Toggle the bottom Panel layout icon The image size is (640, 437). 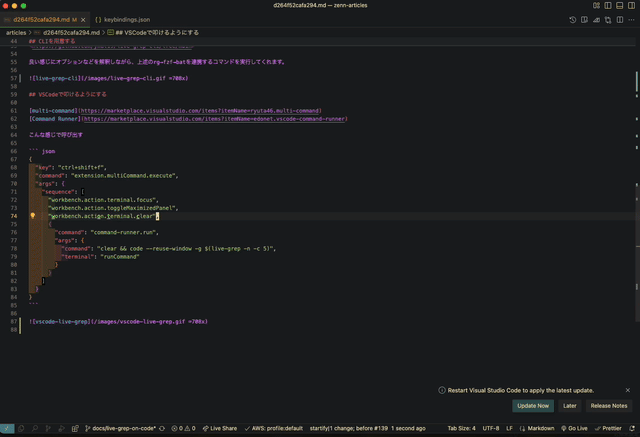point(620,5)
